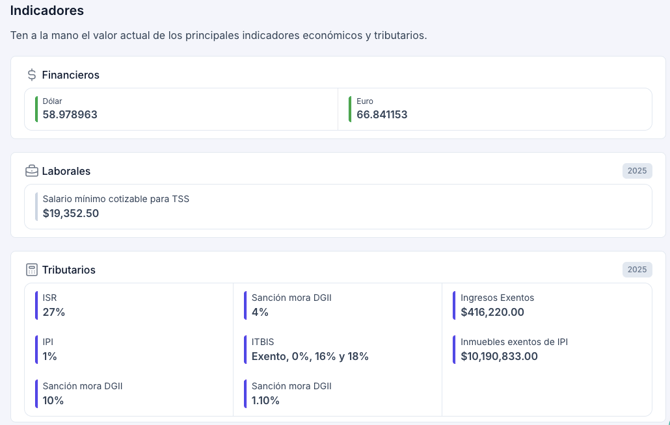Click the briefcase Laborales icon
670x425 pixels.
click(32, 171)
